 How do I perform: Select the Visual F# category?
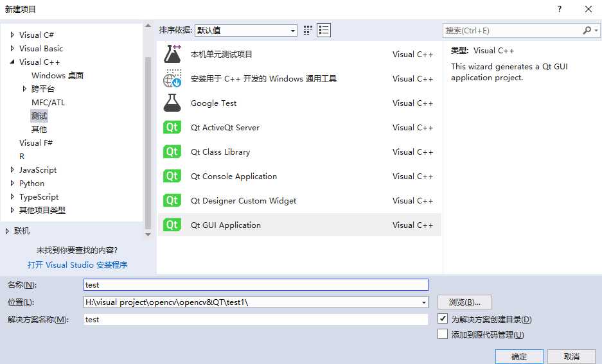coord(36,143)
